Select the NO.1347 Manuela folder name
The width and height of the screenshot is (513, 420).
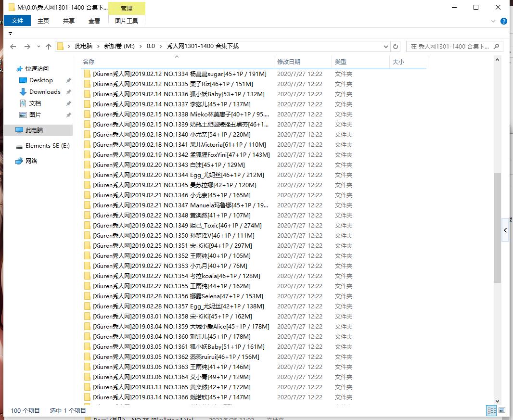pos(180,205)
